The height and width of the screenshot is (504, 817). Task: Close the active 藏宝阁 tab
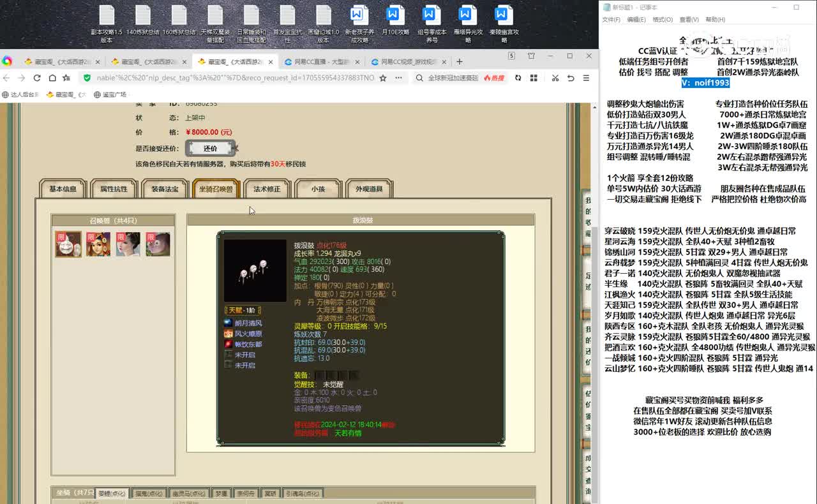pos(271,62)
